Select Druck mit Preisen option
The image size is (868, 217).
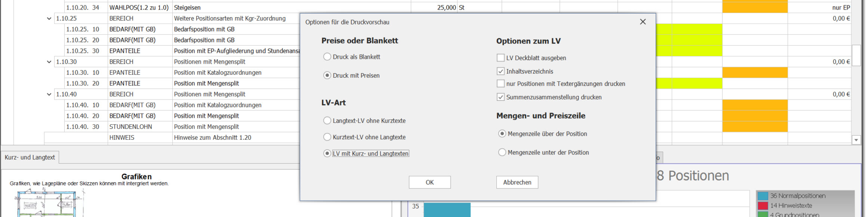[327, 75]
